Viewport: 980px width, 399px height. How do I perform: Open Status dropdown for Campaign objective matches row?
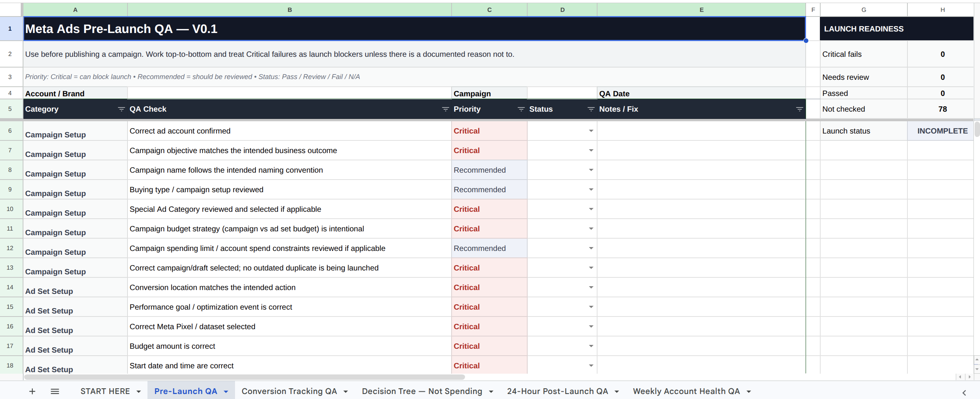(591, 151)
